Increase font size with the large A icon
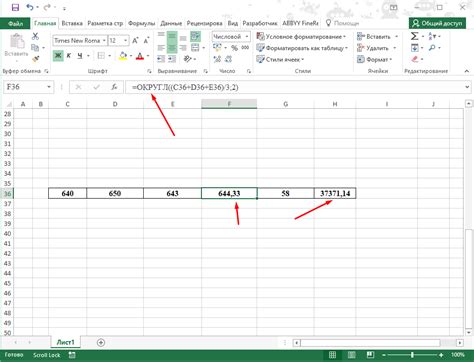The height and width of the screenshot is (362, 474). [x=135, y=41]
